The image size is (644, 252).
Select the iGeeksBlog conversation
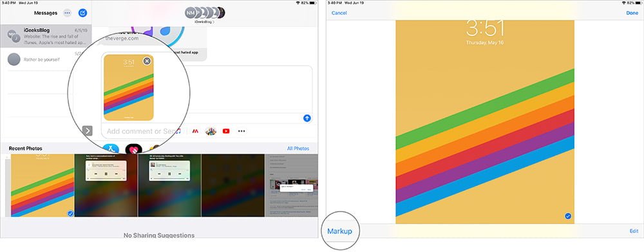pyautogui.click(x=46, y=36)
